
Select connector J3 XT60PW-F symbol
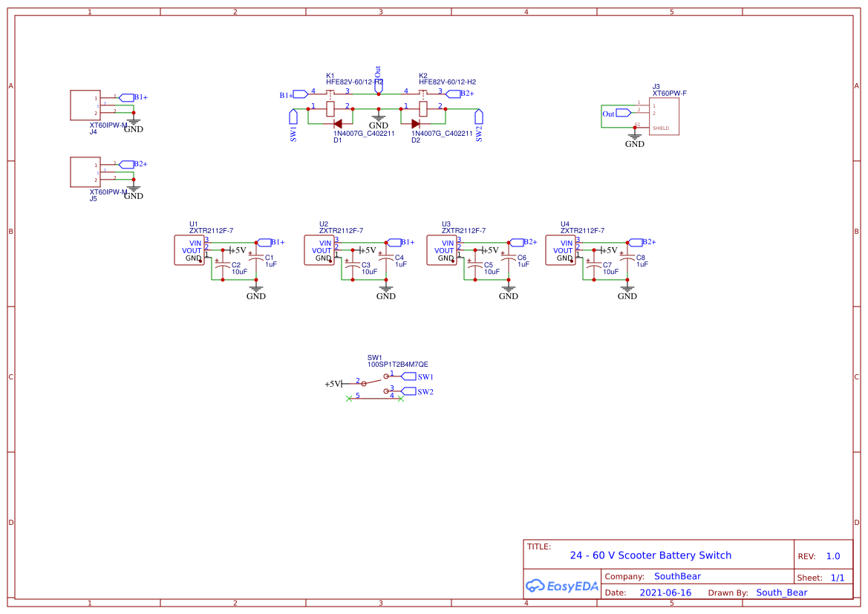663,115
